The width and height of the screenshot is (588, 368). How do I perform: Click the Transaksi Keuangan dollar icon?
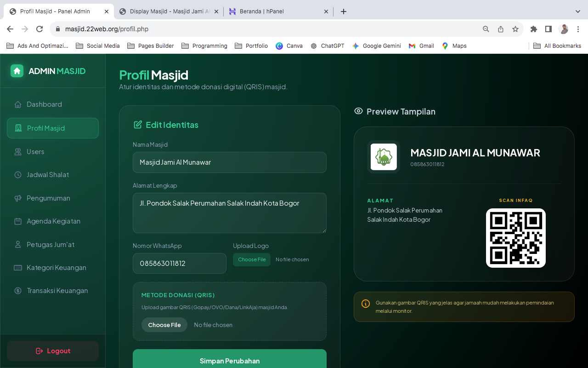click(x=18, y=291)
